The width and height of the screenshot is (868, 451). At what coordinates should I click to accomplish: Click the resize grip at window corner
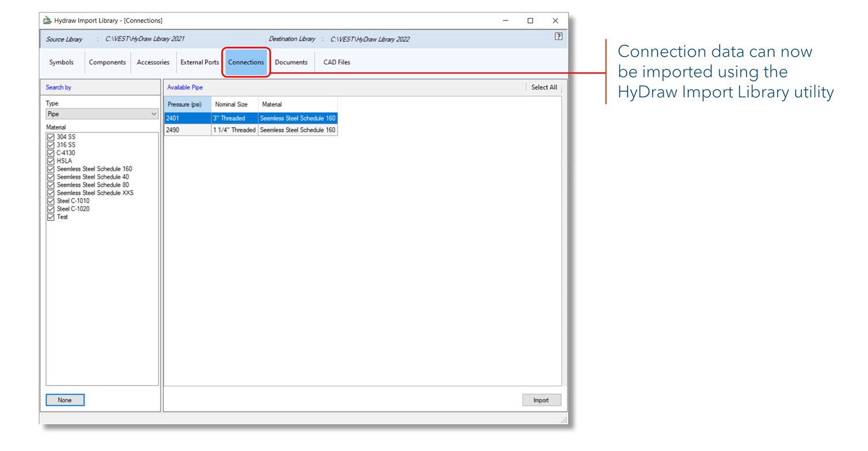tap(564, 420)
